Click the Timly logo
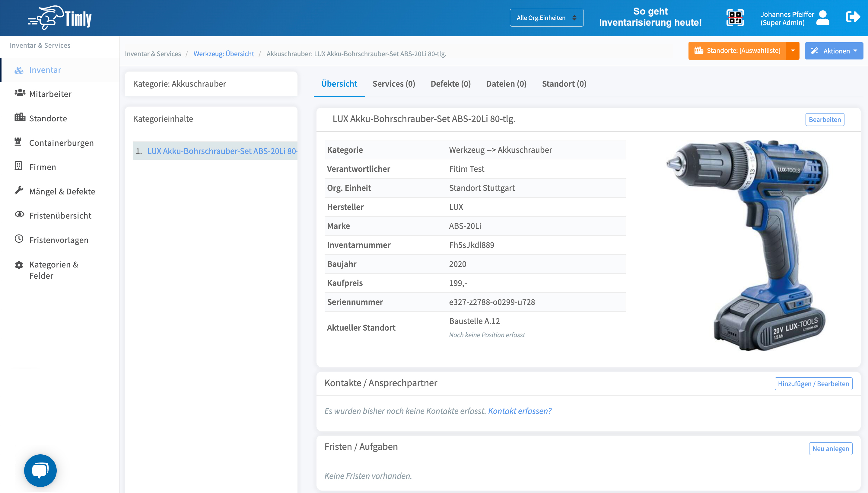Screen dimensions: 868x493 coord(59,18)
